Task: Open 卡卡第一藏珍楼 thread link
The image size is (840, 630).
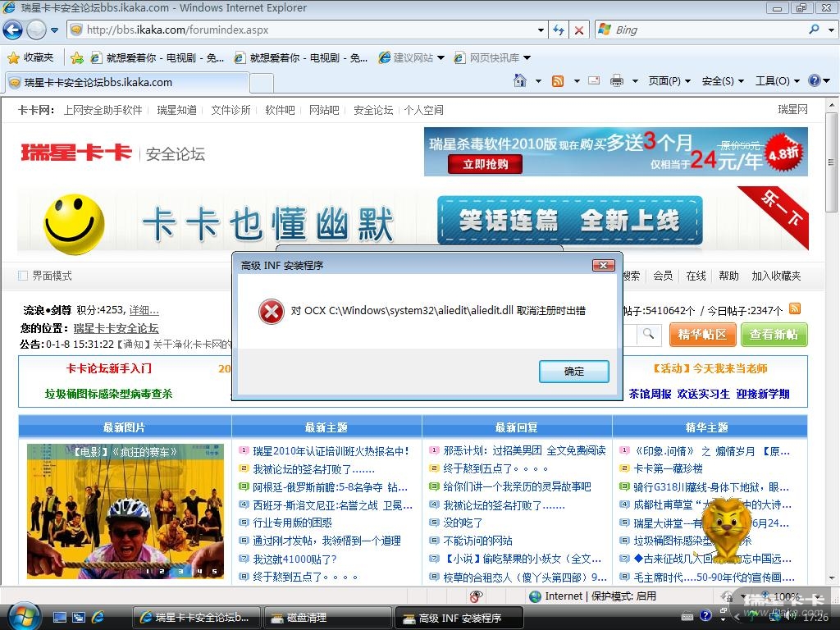Action: pos(668,468)
